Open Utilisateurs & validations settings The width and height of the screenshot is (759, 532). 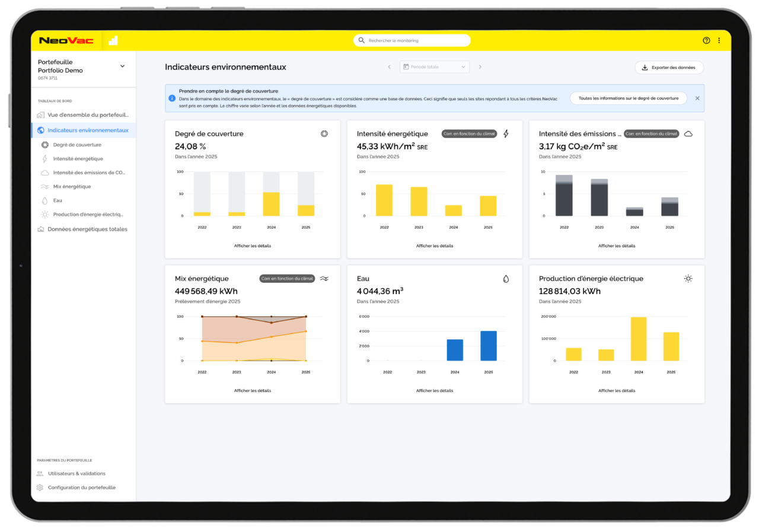pyautogui.click(x=76, y=473)
